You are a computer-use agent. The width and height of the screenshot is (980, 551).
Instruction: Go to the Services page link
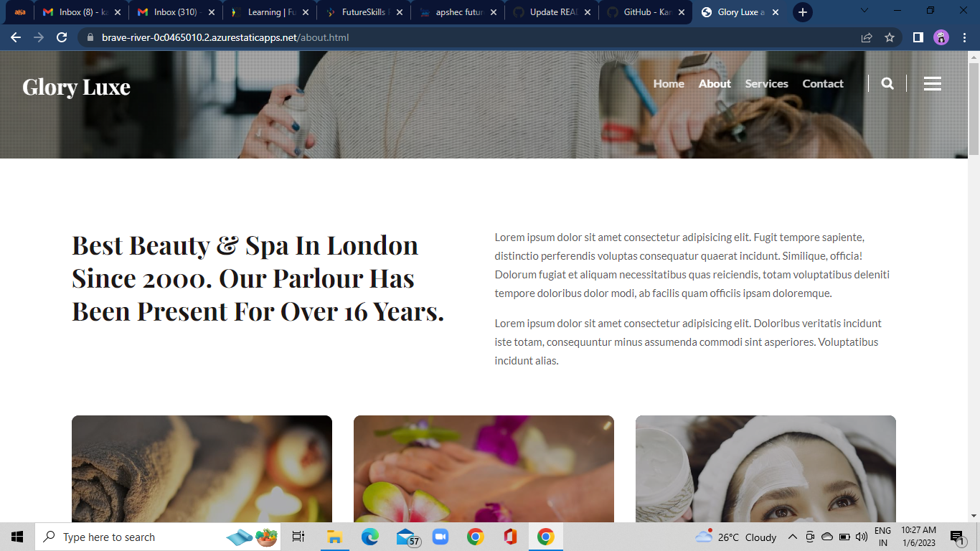pos(766,84)
